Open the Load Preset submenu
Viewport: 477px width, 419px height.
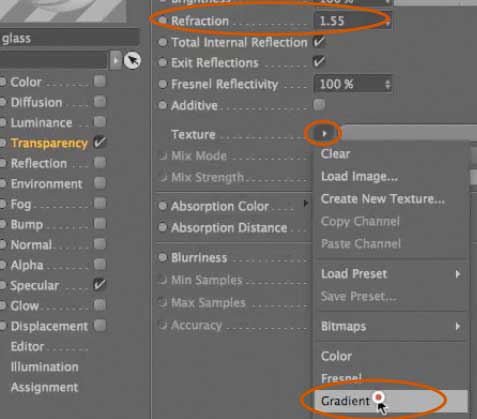pyautogui.click(x=392, y=274)
